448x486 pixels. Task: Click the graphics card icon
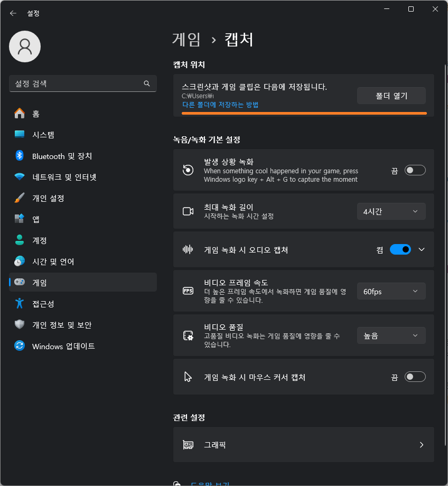pos(188,445)
